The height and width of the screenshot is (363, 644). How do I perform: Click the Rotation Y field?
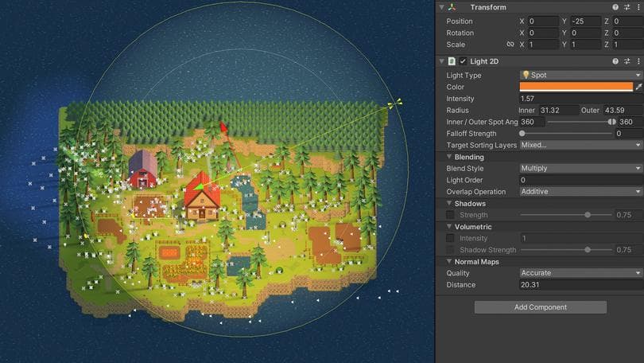point(586,33)
